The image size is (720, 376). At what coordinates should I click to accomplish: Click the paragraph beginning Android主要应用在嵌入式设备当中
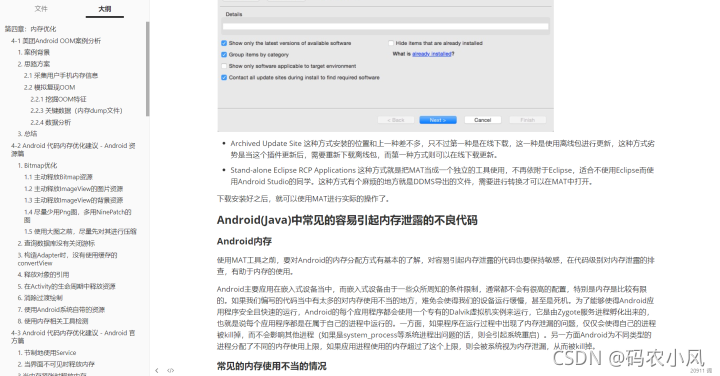pyautogui.click(x=436, y=318)
